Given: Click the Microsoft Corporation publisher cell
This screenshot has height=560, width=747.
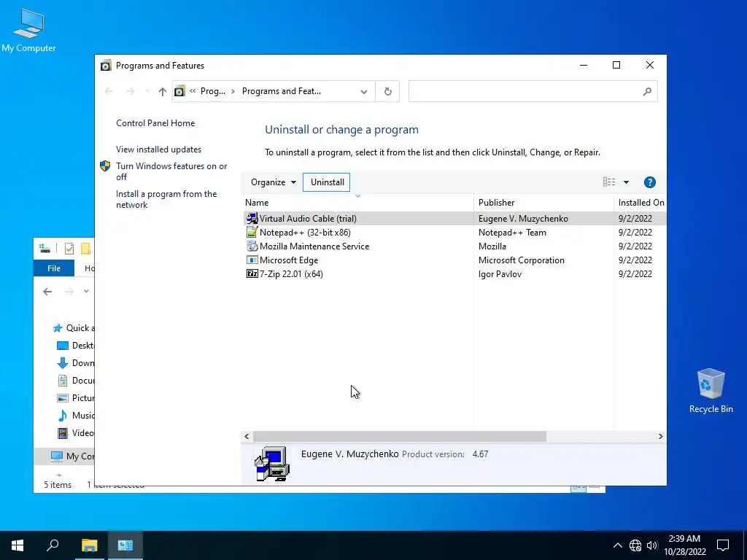Looking at the screenshot, I should coord(521,260).
